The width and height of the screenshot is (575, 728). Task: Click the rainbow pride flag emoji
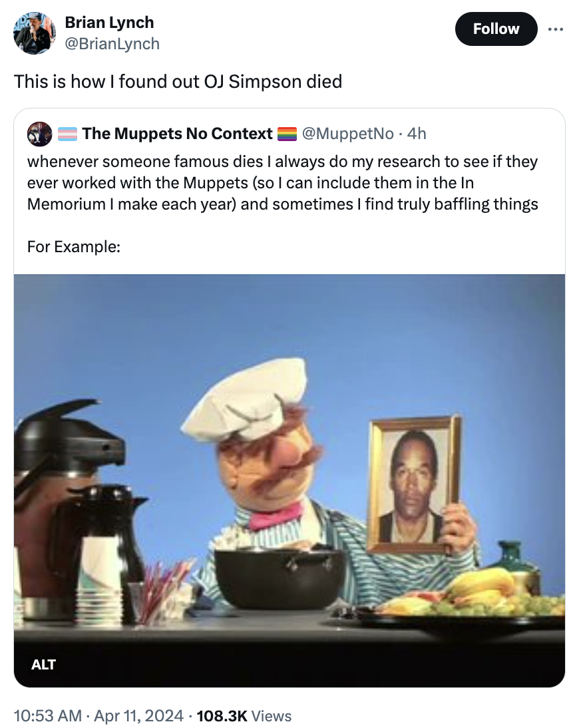pos(286,134)
